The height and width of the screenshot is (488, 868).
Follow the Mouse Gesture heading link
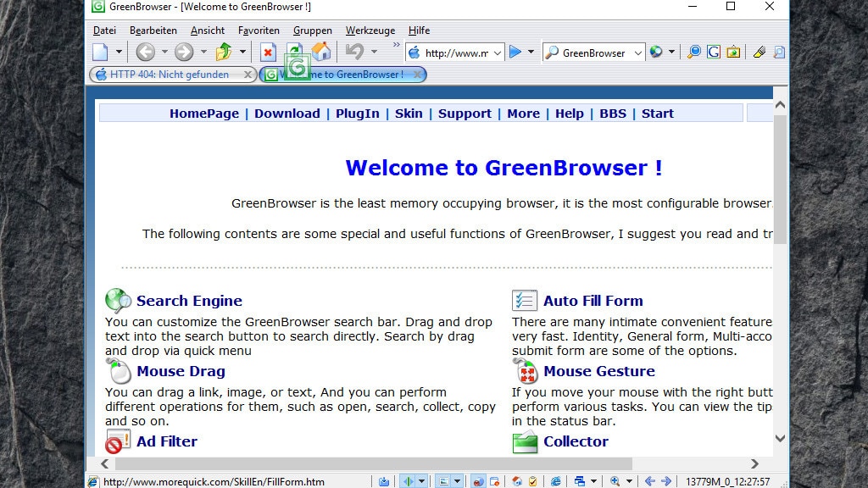pyautogui.click(x=598, y=371)
